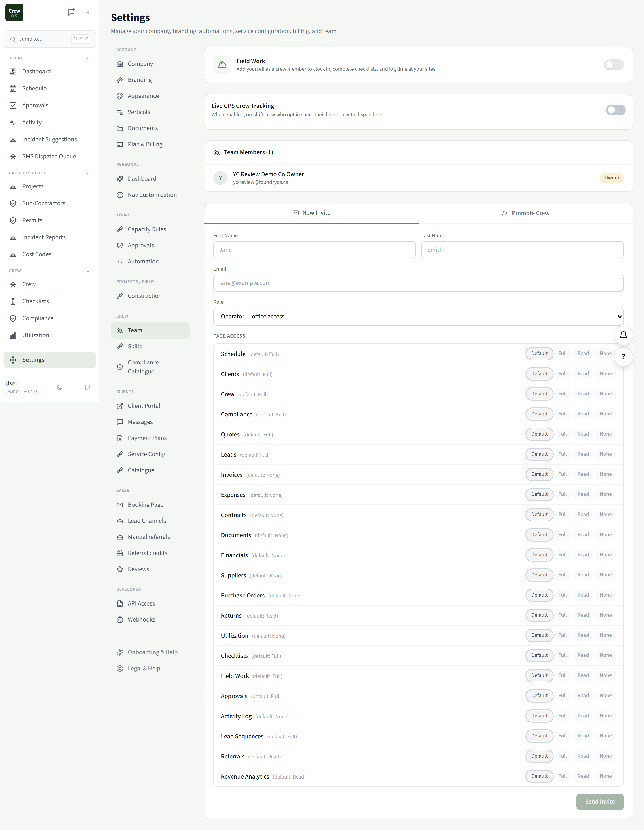Open Cost Codes page
Viewport: 644px width, 830px height.
pos(50,254)
